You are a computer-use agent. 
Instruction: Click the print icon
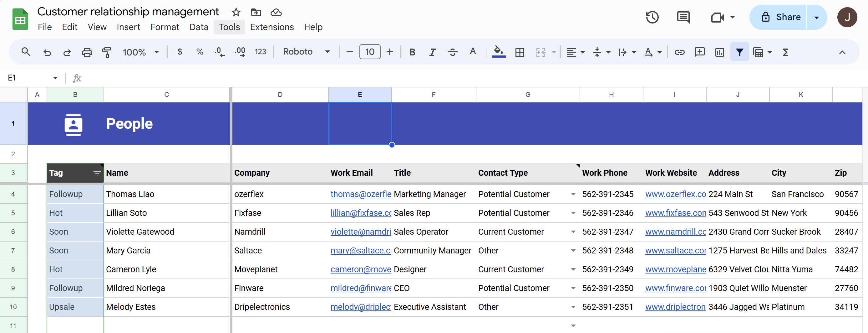tap(87, 52)
